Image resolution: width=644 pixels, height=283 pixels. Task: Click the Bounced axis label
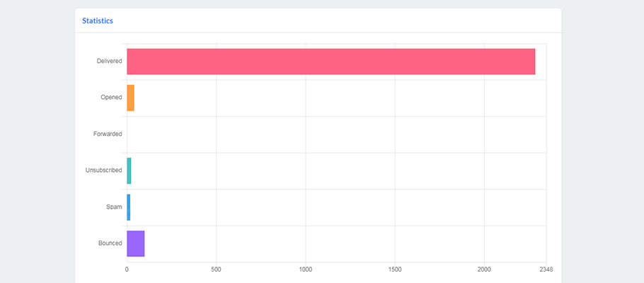coord(110,243)
